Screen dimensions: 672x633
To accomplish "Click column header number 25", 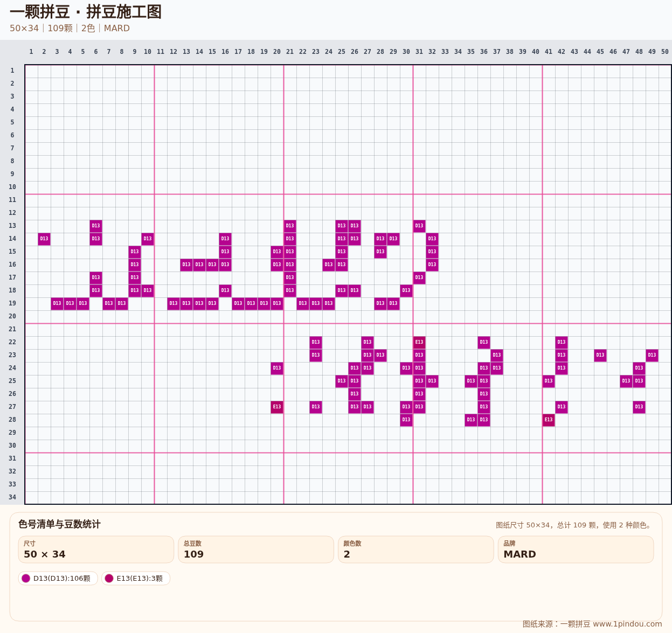I will tap(342, 52).
